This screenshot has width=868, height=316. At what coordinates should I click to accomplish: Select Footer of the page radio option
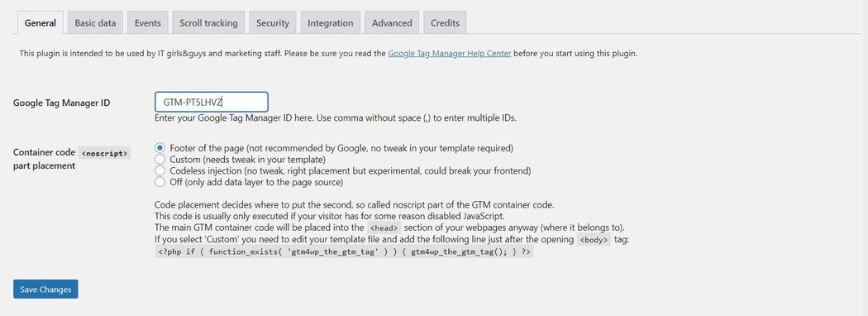(x=160, y=148)
